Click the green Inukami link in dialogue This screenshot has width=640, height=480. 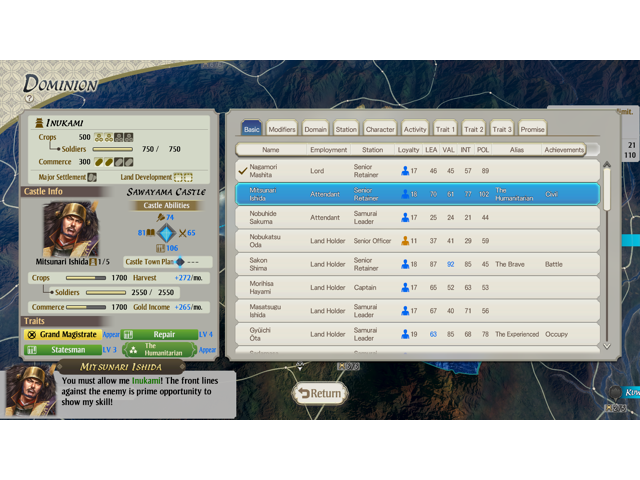[x=146, y=381]
